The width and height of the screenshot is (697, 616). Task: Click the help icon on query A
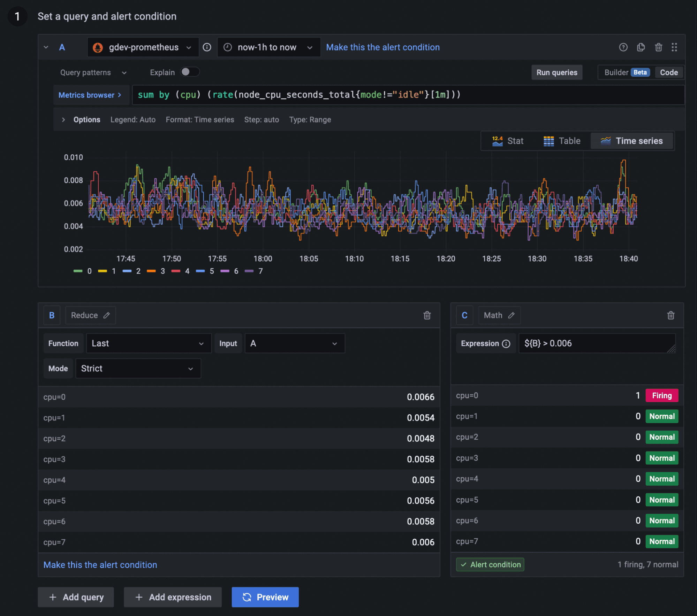coord(623,47)
